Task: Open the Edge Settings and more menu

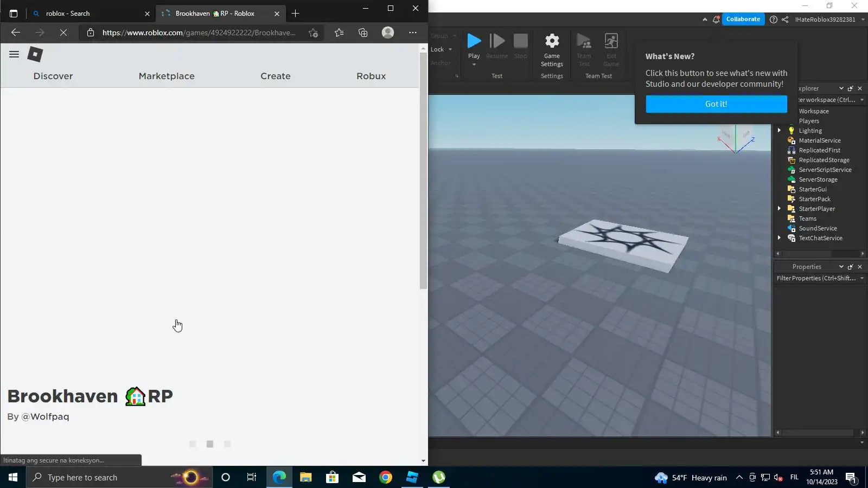Action: click(x=413, y=33)
